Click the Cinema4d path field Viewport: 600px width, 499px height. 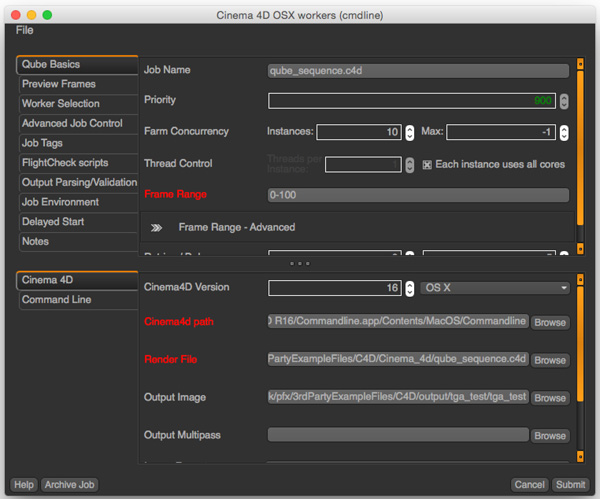(398, 321)
